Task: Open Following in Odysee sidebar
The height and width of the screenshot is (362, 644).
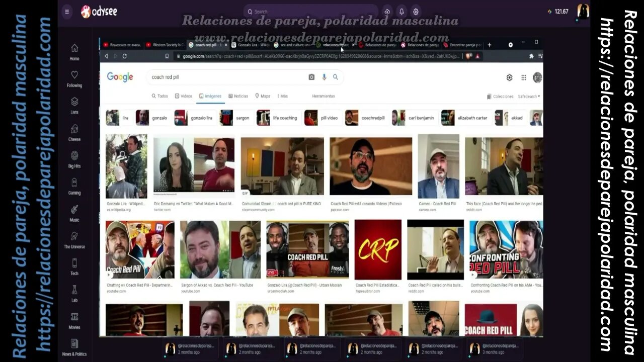Action: click(x=74, y=78)
